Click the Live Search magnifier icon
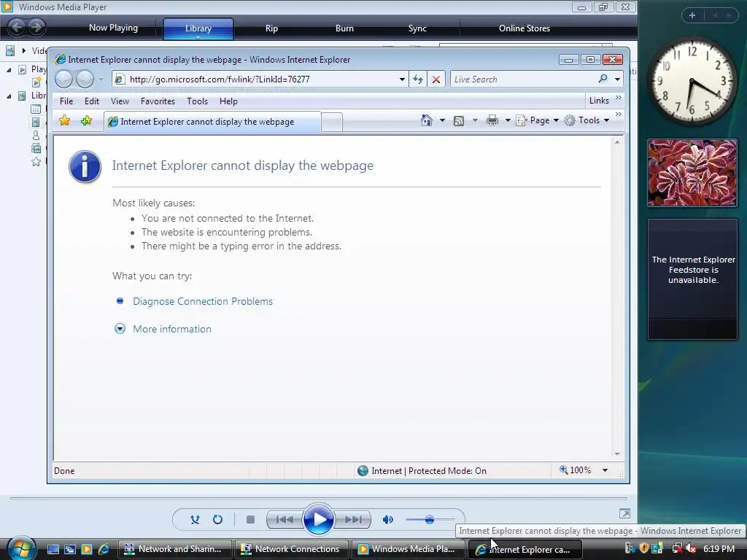Image resolution: width=747 pixels, height=560 pixels. pyautogui.click(x=603, y=79)
